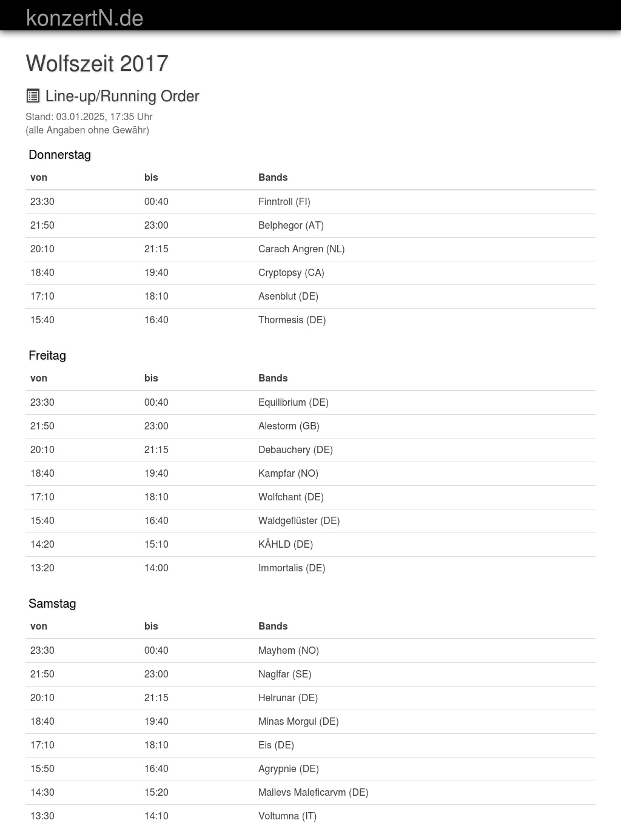Click the konzertN.de site logo
Image resolution: width=621 pixels, height=840 pixels.
click(x=85, y=18)
